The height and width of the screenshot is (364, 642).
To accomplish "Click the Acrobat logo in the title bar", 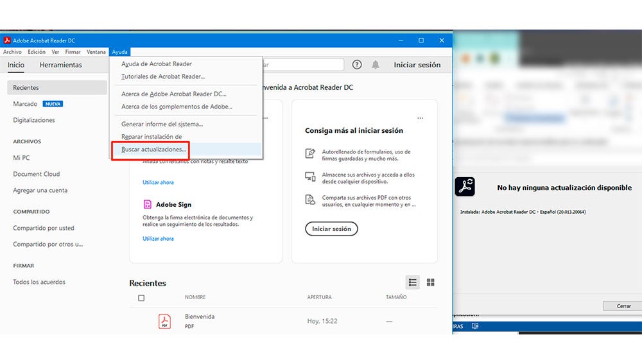I will click(7, 40).
